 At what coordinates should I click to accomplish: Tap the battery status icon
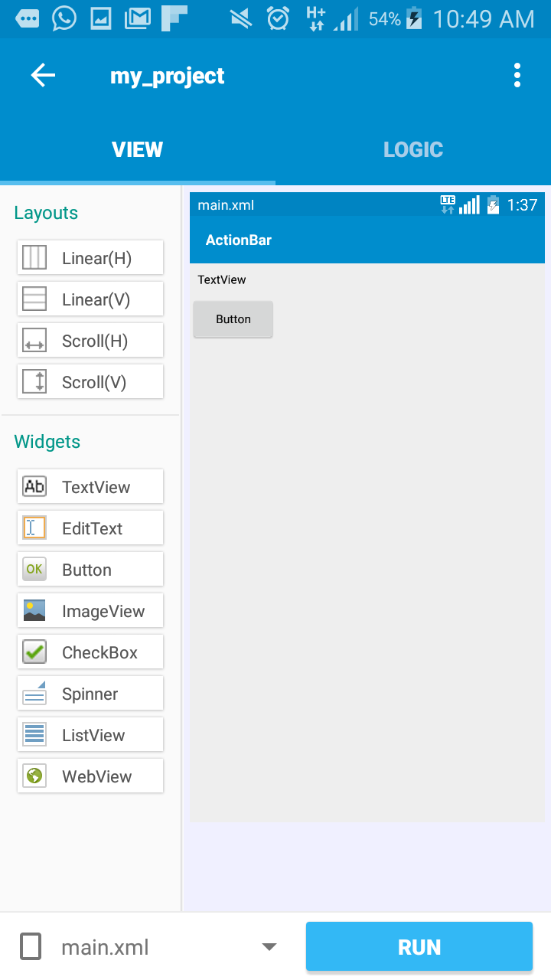(414, 18)
